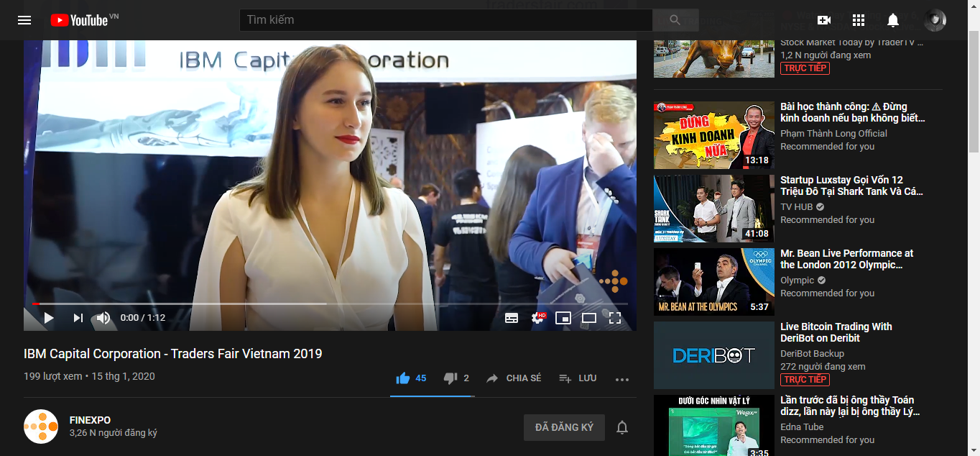Share the video via CHIA SẺ
The height and width of the screenshot is (456, 980).
[x=514, y=378]
